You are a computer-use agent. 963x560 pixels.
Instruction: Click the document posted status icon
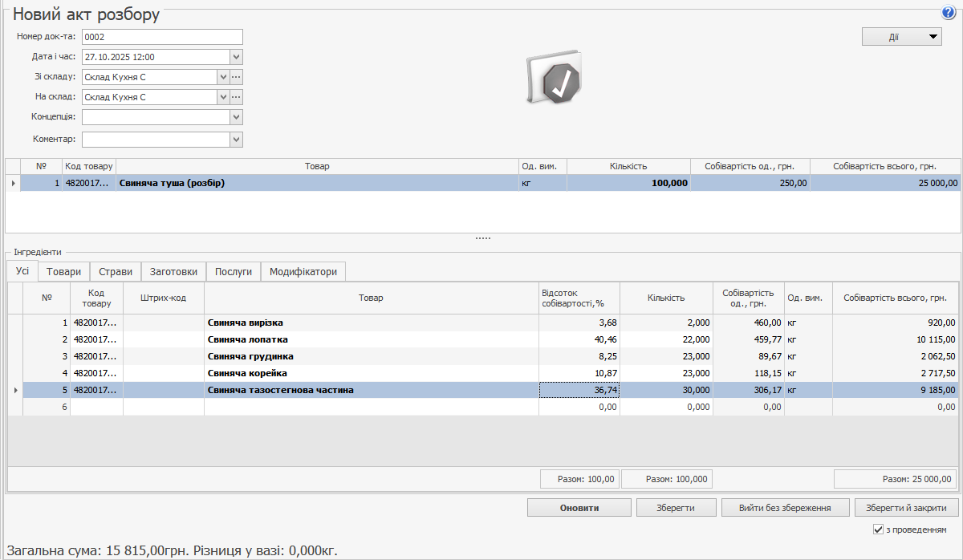tap(555, 79)
